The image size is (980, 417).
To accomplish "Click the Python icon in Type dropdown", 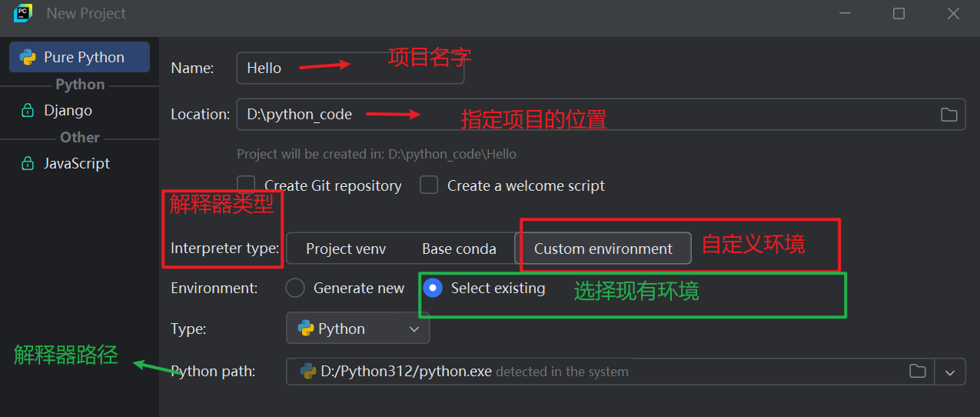I will (x=306, y=329).
